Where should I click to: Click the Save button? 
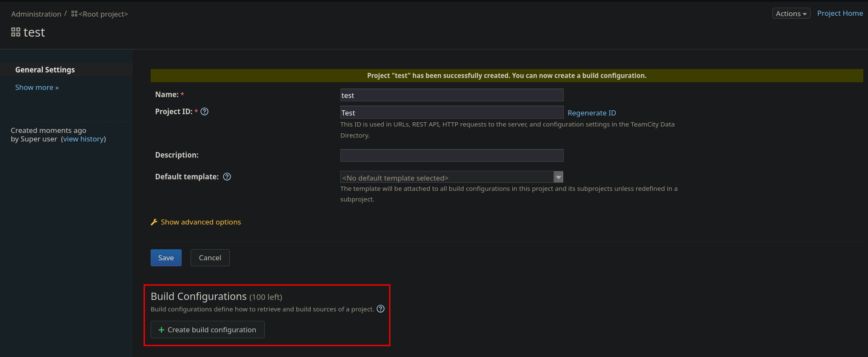point(166,258)
